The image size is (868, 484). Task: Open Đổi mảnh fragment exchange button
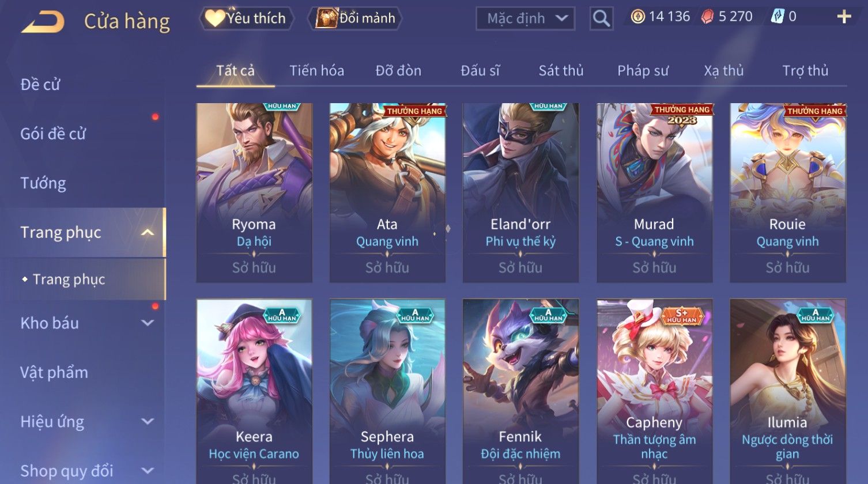(356, 18)
